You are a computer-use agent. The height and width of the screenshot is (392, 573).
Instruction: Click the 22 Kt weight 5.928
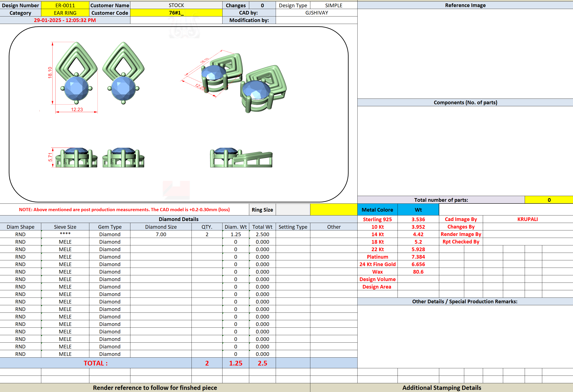(418, 249)
